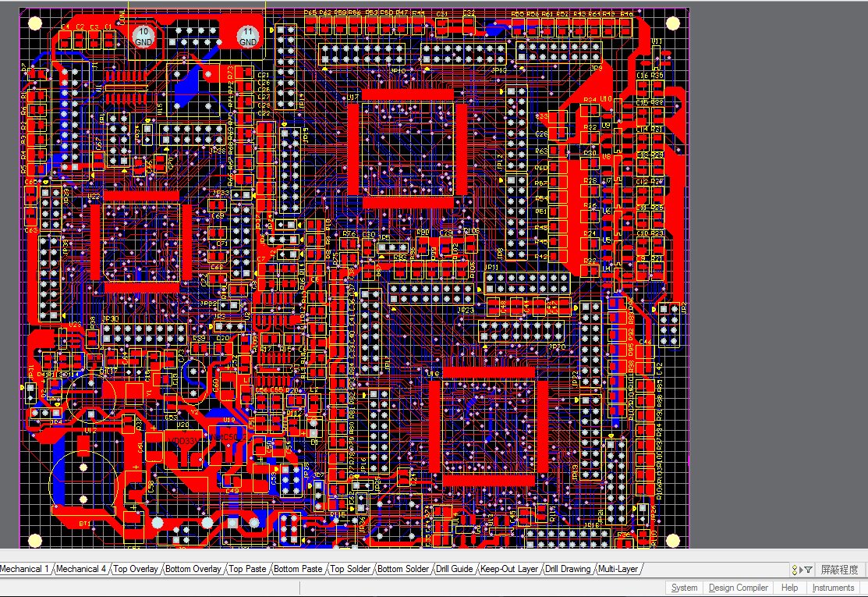Click the 屏蔽程度 mask level button

pos(839,570)
